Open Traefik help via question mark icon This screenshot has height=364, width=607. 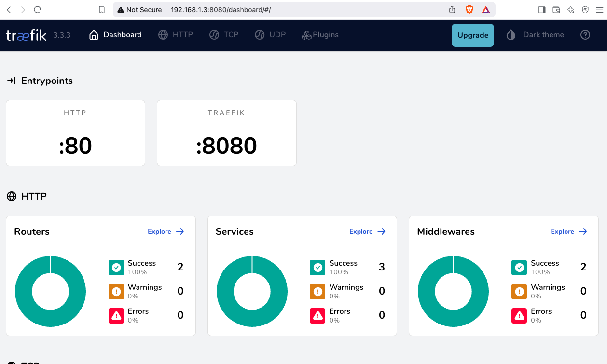click(585, 35)
